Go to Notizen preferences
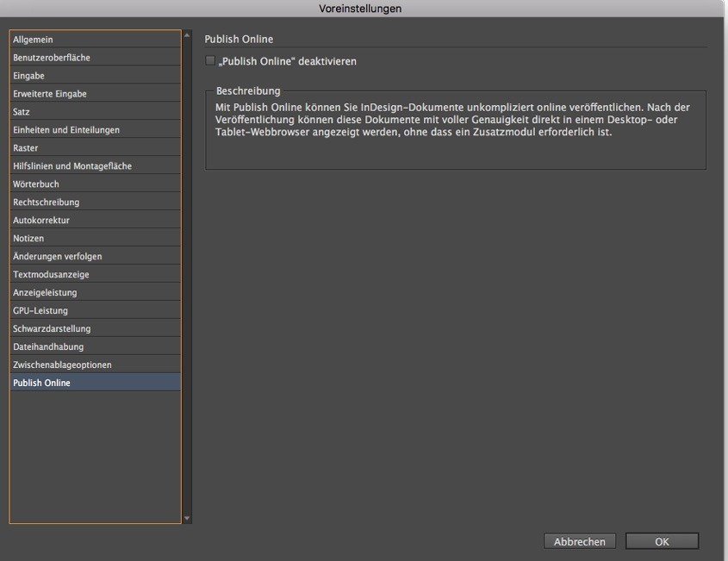728x561 pixels. pyautogui.click(x=95, y=238)
